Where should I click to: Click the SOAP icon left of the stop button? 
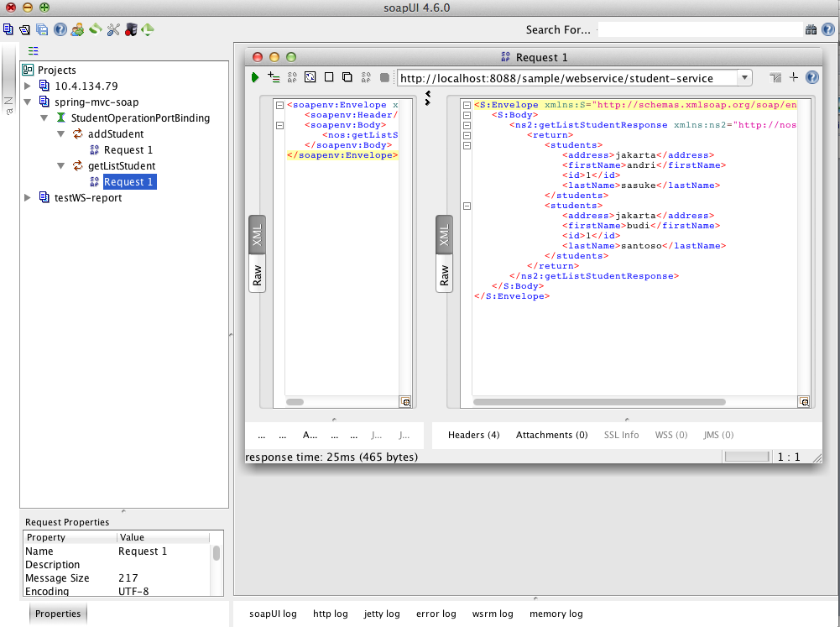[x=366, y=78]
